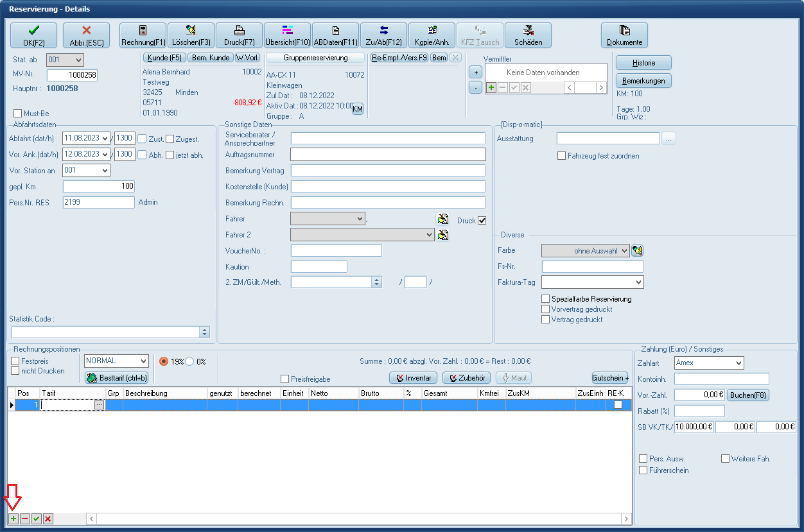The width and height of the screenshot is (804, 532).
Task: Click into the Auftragsnummer input field
Action: (388, 155)
